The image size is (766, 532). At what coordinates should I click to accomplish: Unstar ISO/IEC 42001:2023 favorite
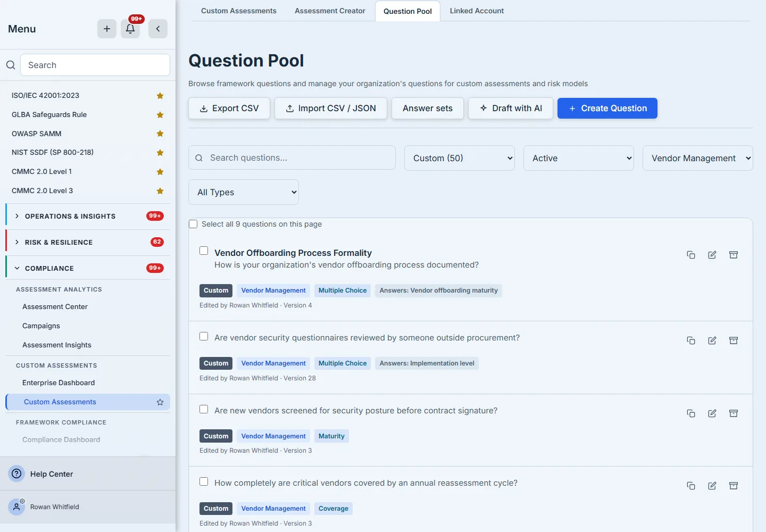[160, 96]
